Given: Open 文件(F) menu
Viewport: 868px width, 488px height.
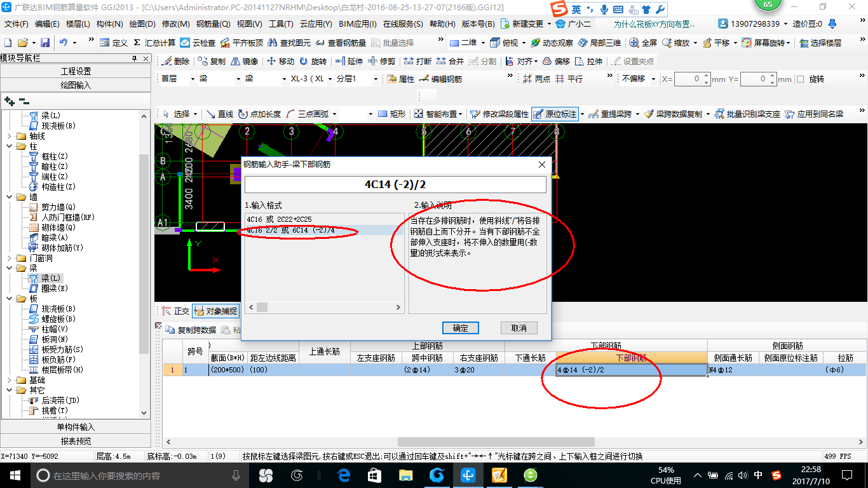Looking at the screenshot, I should [16, 24].
